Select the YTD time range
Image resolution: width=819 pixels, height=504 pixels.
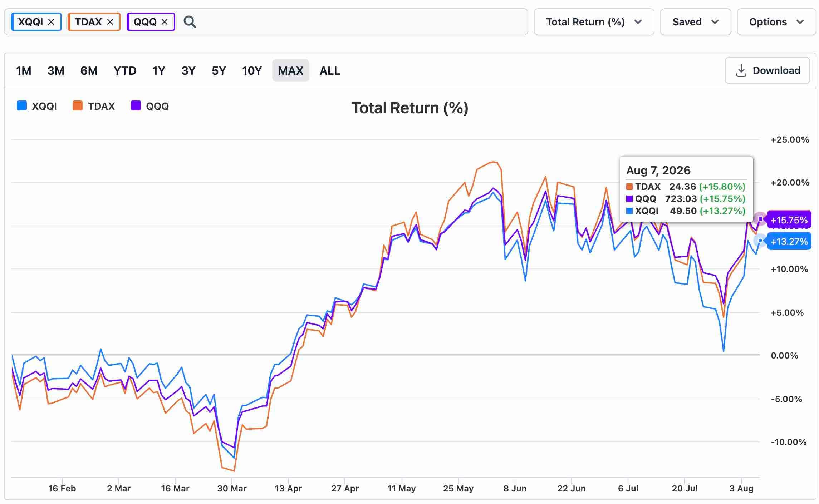tap(125, 70)
